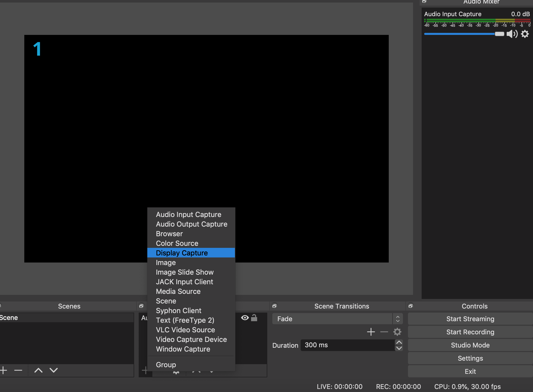Open the Fade transition dropdown

337,319
